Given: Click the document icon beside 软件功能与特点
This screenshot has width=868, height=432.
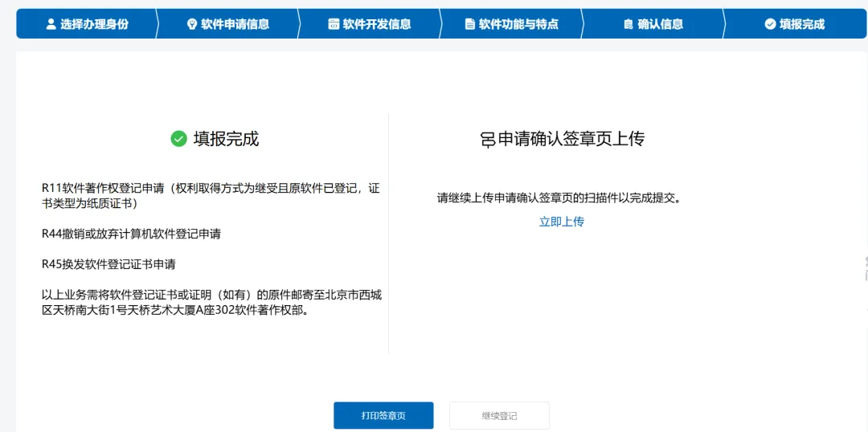Looking at the screenshot, I should pyautogui.click(x=469, y=24).
